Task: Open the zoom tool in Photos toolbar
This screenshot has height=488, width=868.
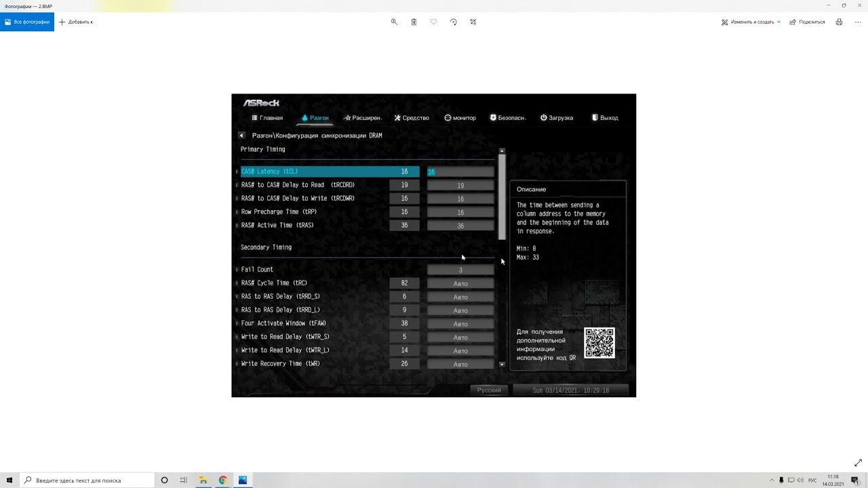Action: [x=394, y=22]
